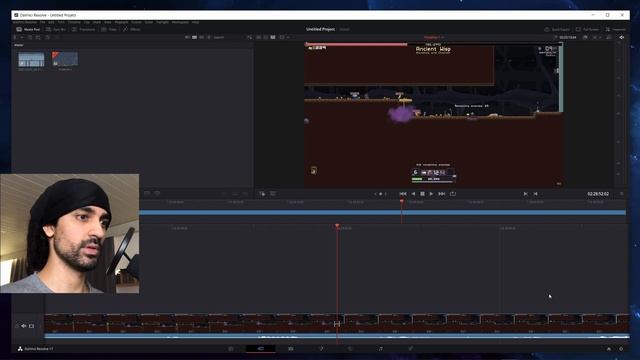Select Source Tape viewer mode
Image resolution: width=640 pixels, height=360 pixels.
click(x=266, y=37)
